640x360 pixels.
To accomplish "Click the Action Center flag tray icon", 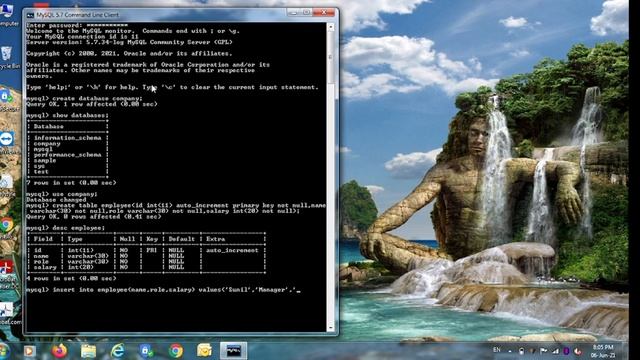I will (543, 351).
